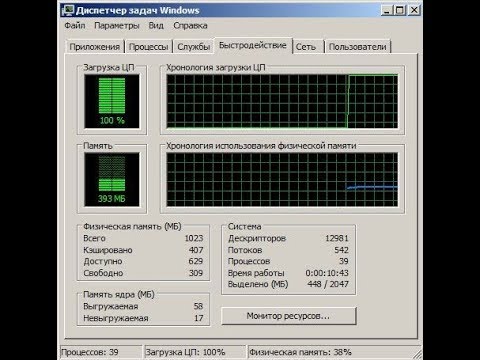The height and width of the screenshot is (360, 480).
Task: Minimize the Task Manager window
Action: point(387,10)
